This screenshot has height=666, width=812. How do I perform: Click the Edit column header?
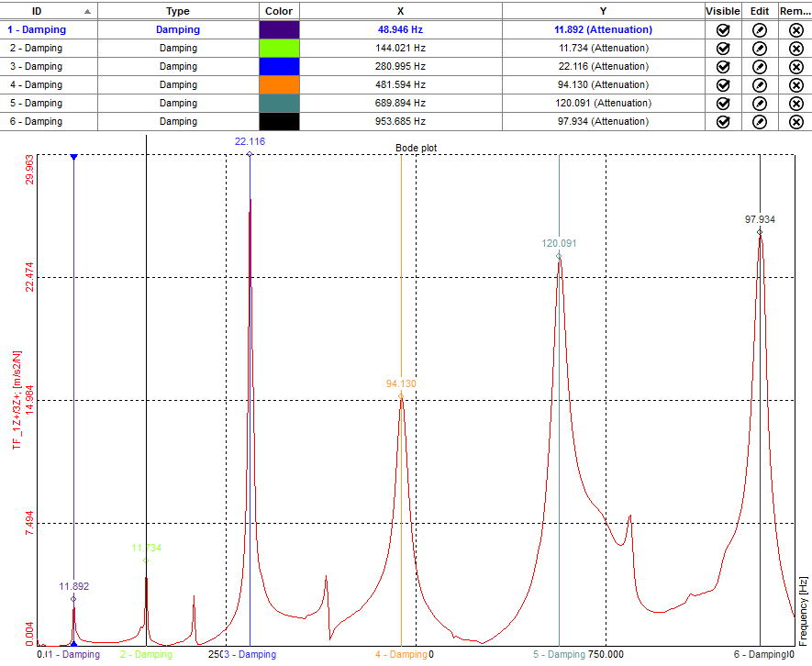(760, 11)
